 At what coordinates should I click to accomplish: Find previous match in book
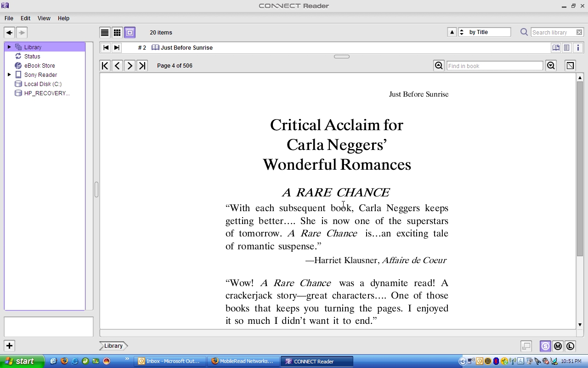point(439,66)
